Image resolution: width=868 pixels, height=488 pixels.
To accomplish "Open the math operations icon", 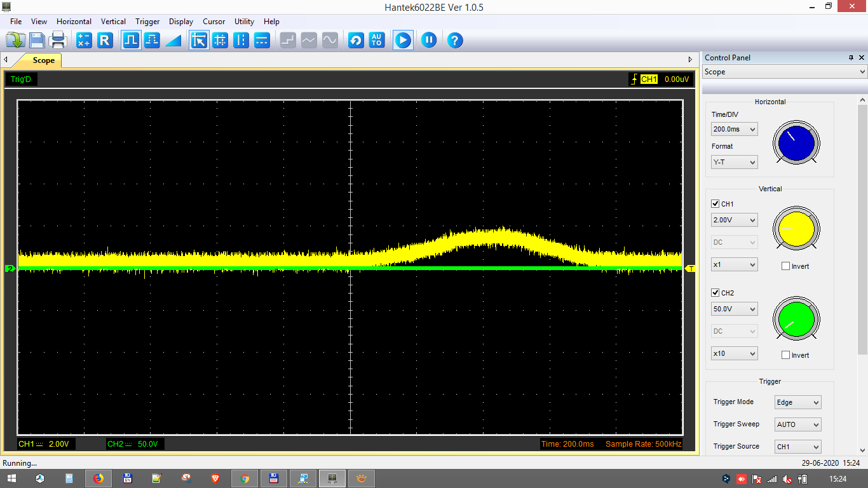I will (x=84, y=41).
